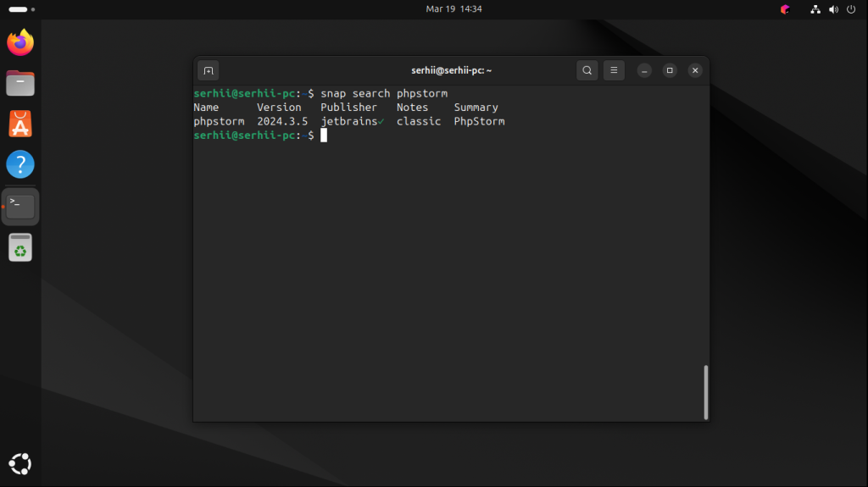Maximize the terminal window
Image resolution: width=868 pixels, height=487 pixels.
pos(670,70)
